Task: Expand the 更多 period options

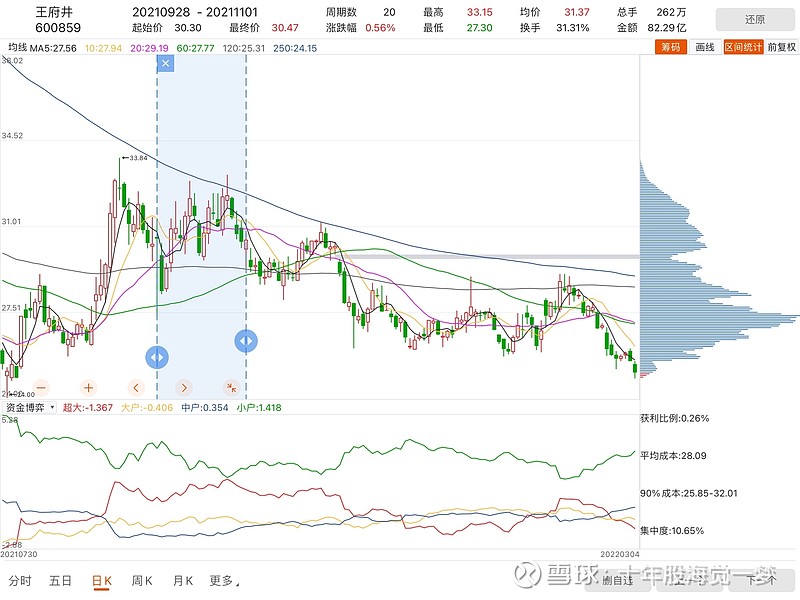Action: click(x=225, y=581)
